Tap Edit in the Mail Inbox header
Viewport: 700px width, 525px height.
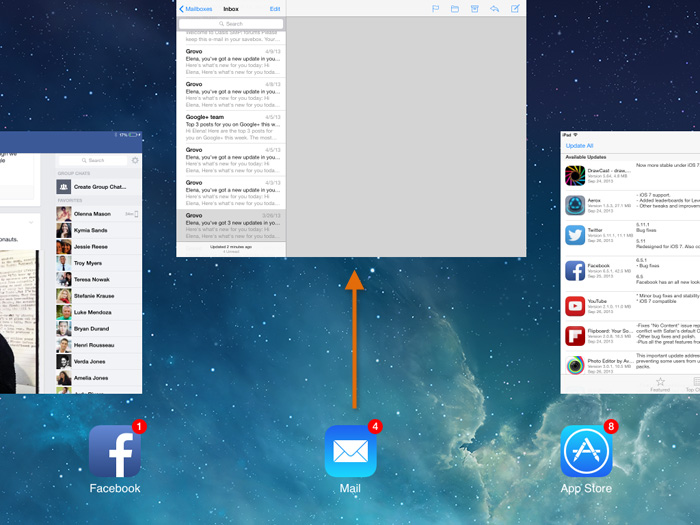click(275, 9)
